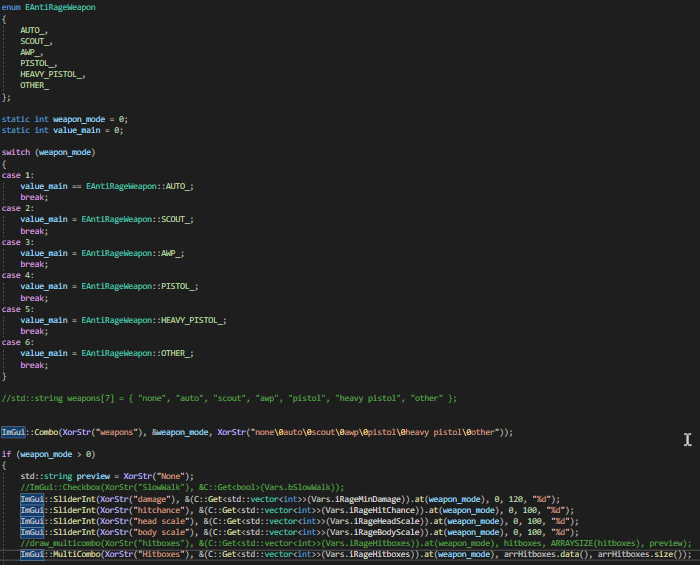Place cursor on HEAVY_PISTOL_ enum member

point(52,74)
